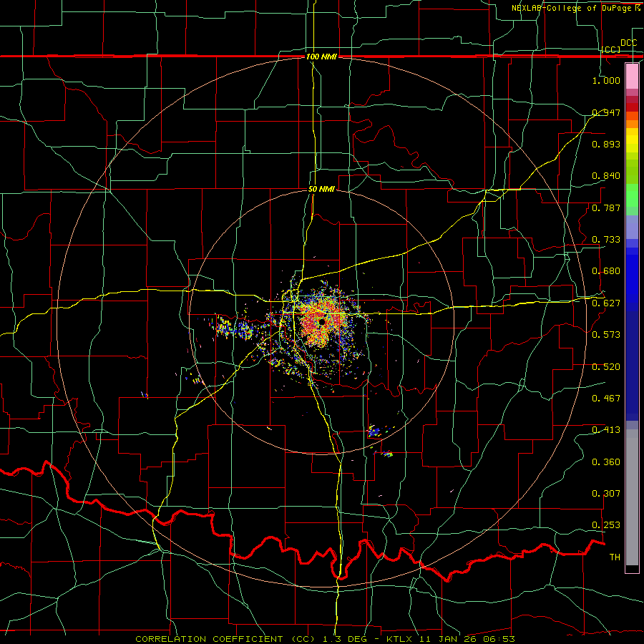This screenshot has height=644, width=644.
Task: Select the 0.893 scale value
Action: [606, 144]
